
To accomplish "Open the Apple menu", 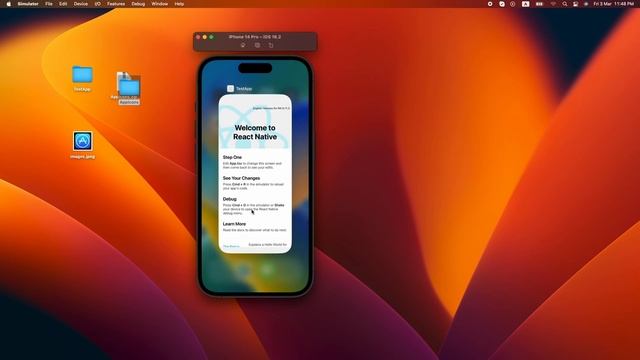I will [9, 4].
